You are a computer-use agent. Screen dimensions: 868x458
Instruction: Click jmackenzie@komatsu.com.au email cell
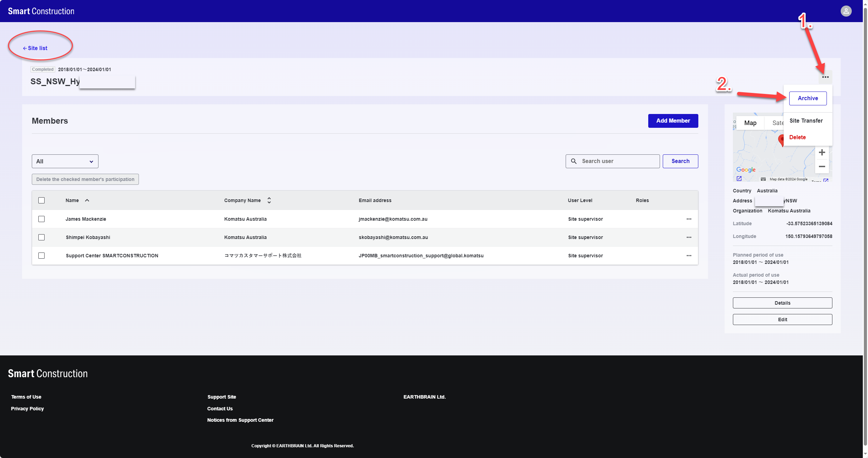(x=393, y=219)
